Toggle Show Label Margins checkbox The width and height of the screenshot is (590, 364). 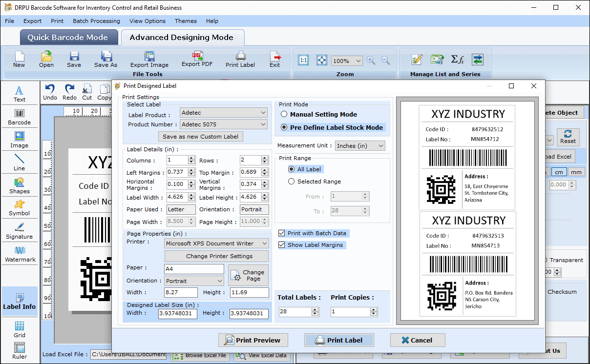(282, 245)
